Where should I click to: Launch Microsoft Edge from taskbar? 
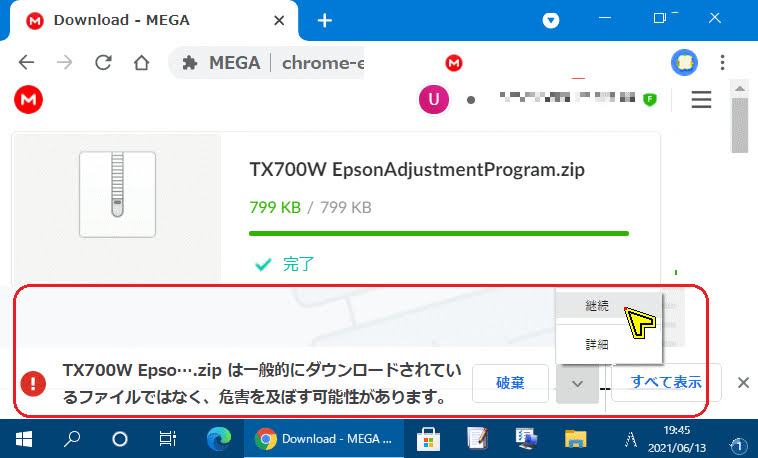(x=219, y=439)
